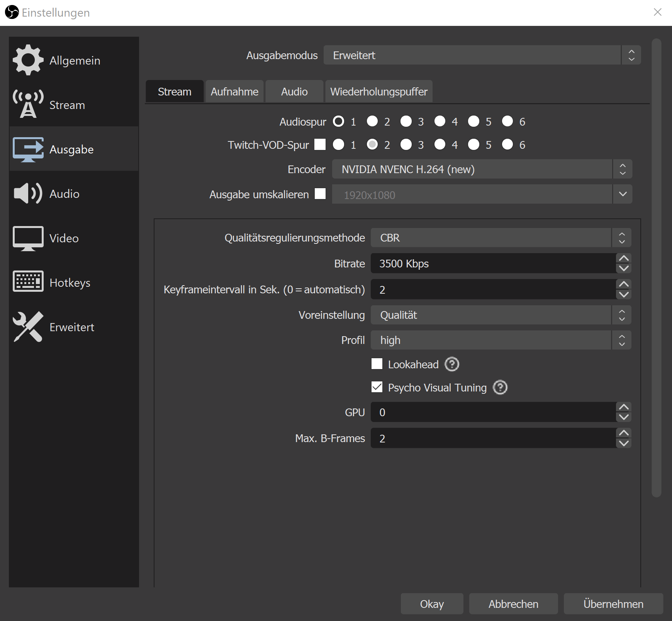Click the Audio speaker icon in sidebar
This screenshot has height=621, width=672.
pos(28,193)
